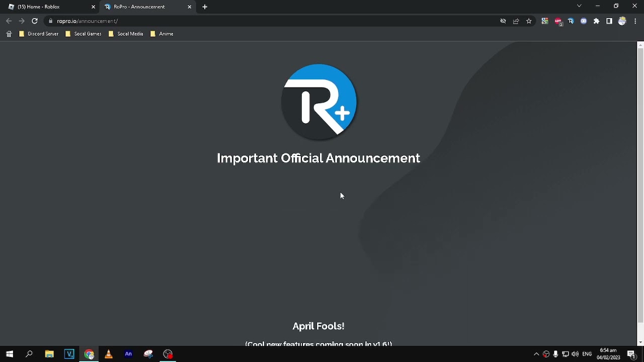The image size is (644, 362).
Task: Open the purple round extension icon
Action: click(x=584, y=21)
